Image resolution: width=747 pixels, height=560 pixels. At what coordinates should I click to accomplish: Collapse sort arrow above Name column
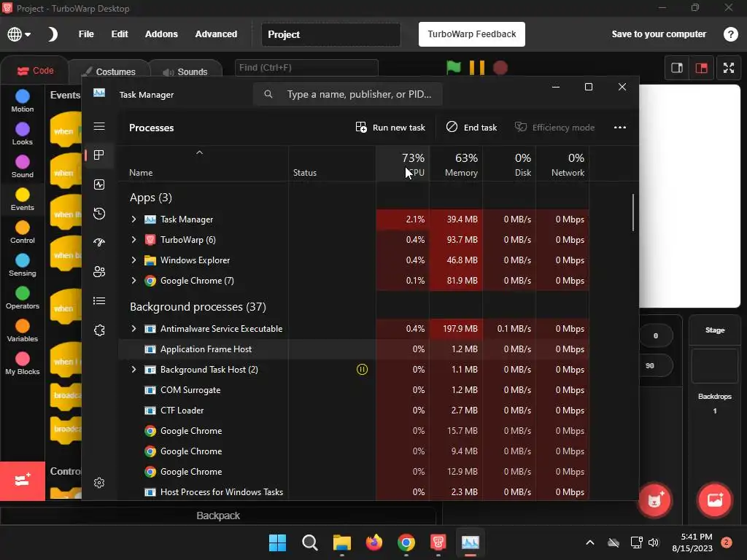point(200,152)
